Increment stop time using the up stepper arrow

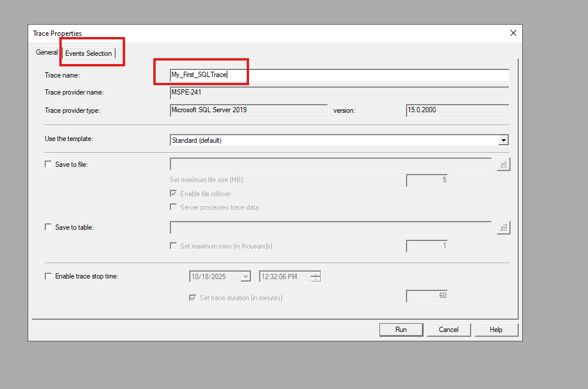(315, 274)
